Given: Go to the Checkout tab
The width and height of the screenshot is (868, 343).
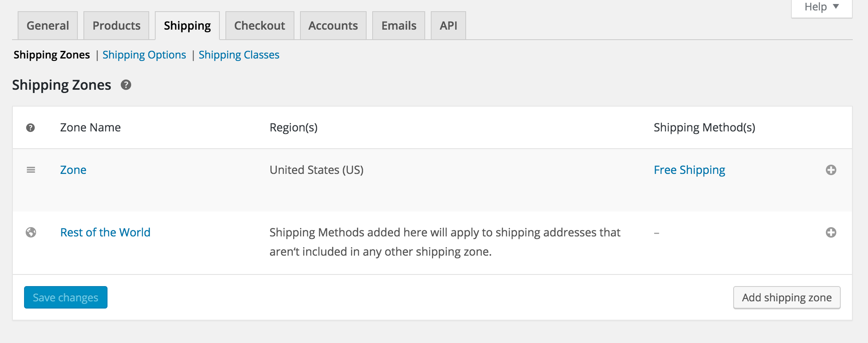Looking at the screenshot, I should point(260,26).
